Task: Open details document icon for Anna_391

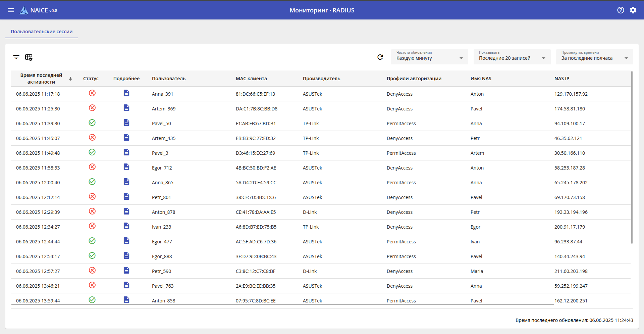Action: tap(126, 93)
